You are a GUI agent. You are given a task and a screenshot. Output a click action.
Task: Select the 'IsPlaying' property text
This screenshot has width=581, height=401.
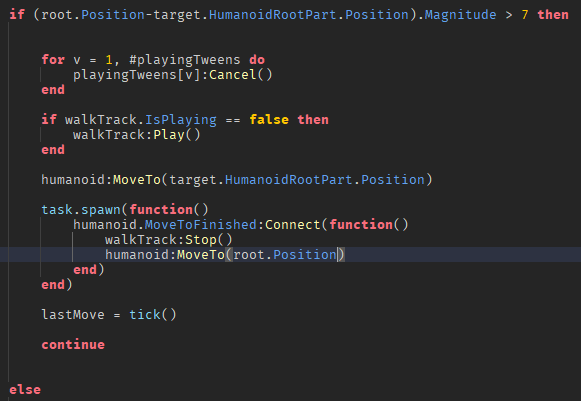tap(181, 120)
